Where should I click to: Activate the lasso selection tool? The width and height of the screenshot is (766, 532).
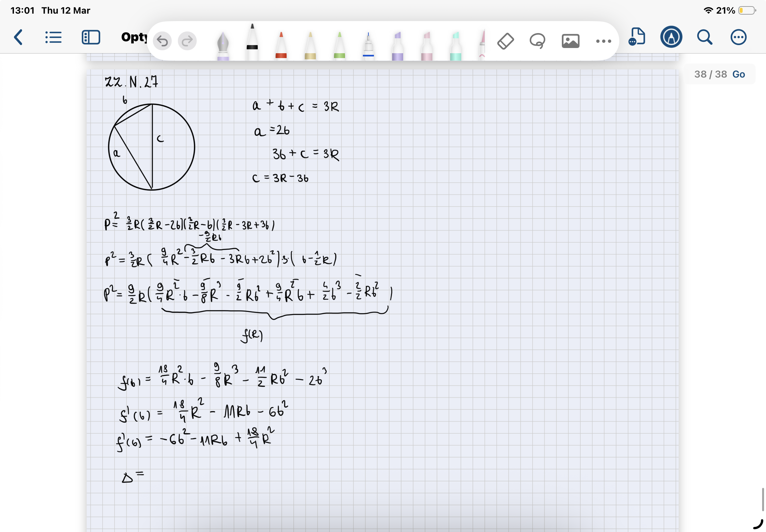pyautogui.click(x=537, y=41)
